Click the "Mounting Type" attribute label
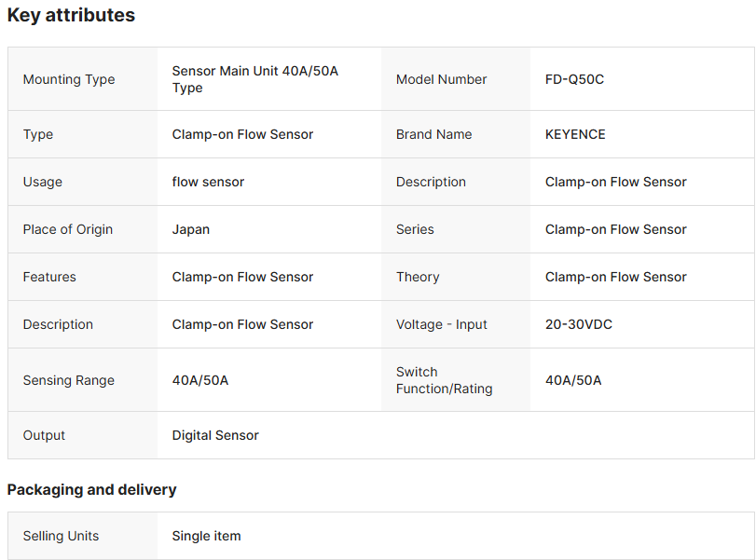The height and width of the screenshot is (560, 756). pos(69,79)
